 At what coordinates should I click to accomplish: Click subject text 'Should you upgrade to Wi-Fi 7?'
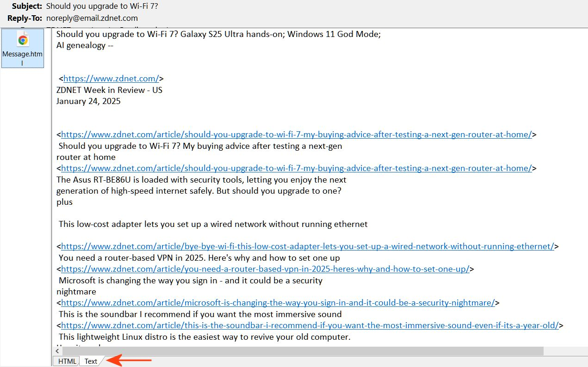[x=102, y=6]
